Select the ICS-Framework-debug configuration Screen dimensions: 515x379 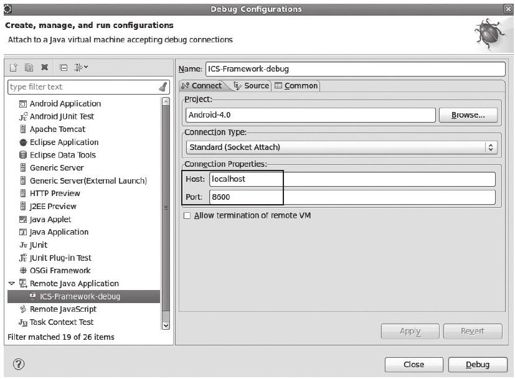pyautogui.click(x=84, y=296)
